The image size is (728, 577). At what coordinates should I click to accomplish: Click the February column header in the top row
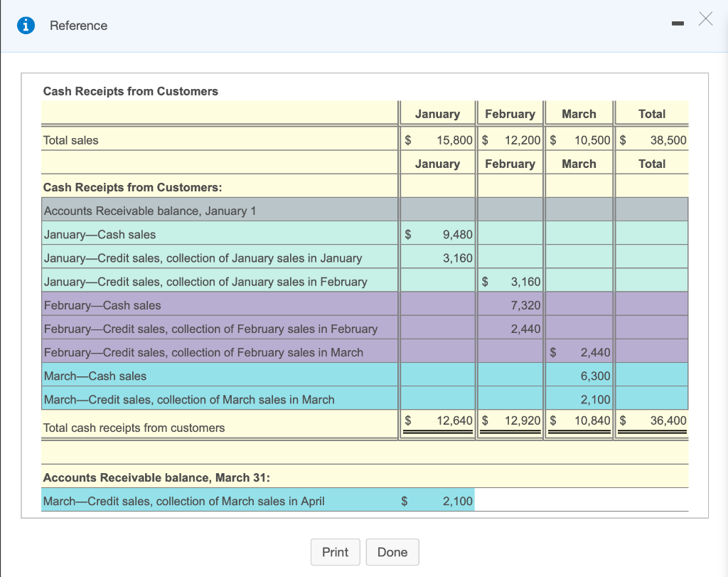pos(510,114)
